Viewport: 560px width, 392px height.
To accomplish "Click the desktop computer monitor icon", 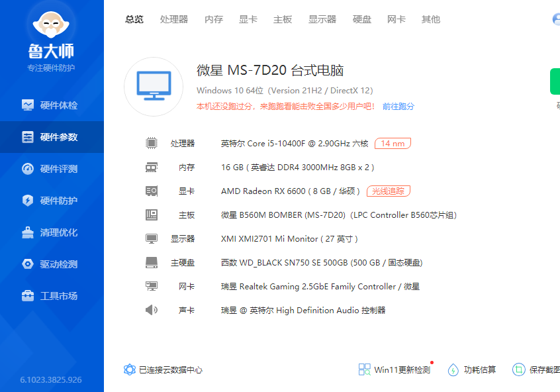I will pos(154,86).
